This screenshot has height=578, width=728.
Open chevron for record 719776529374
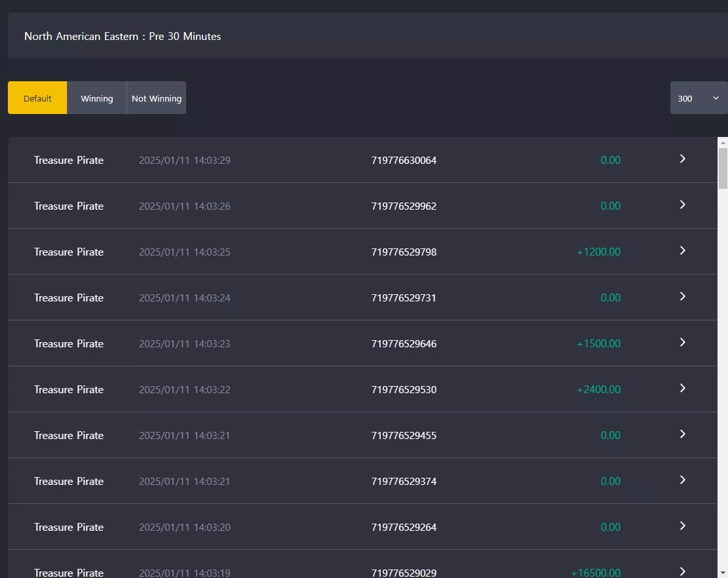683,480
